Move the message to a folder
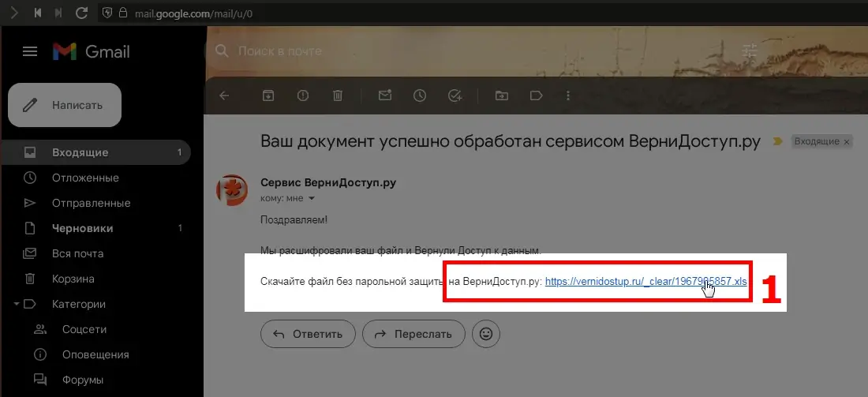This screenshot has height=397, width=868. [502, 96]
